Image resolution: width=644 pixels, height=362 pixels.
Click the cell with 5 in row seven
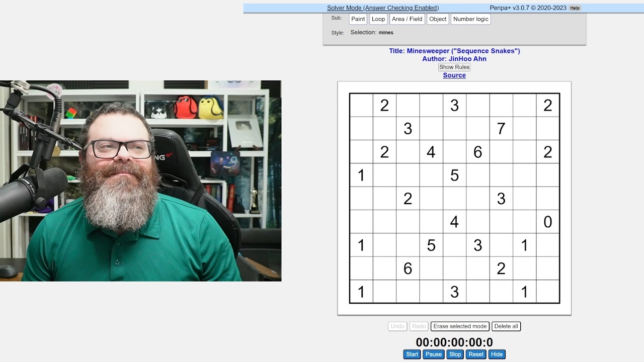point(431,245)
